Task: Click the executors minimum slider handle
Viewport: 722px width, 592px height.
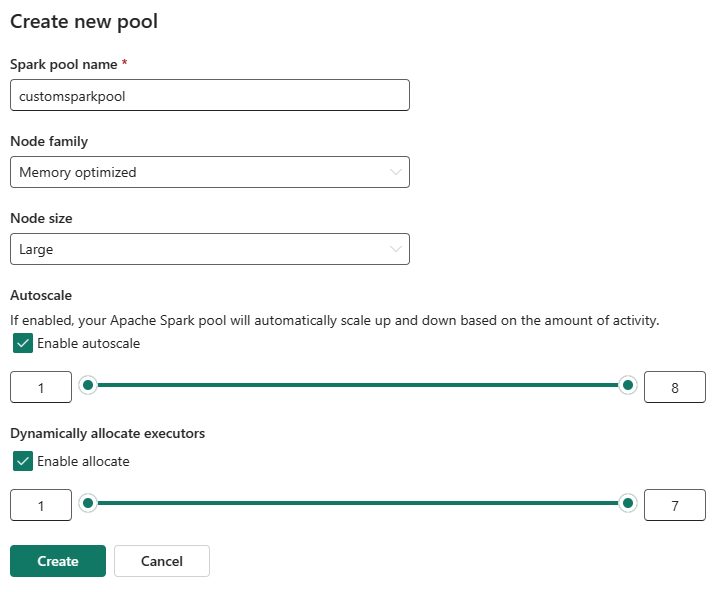Action: tap(88, 503)
